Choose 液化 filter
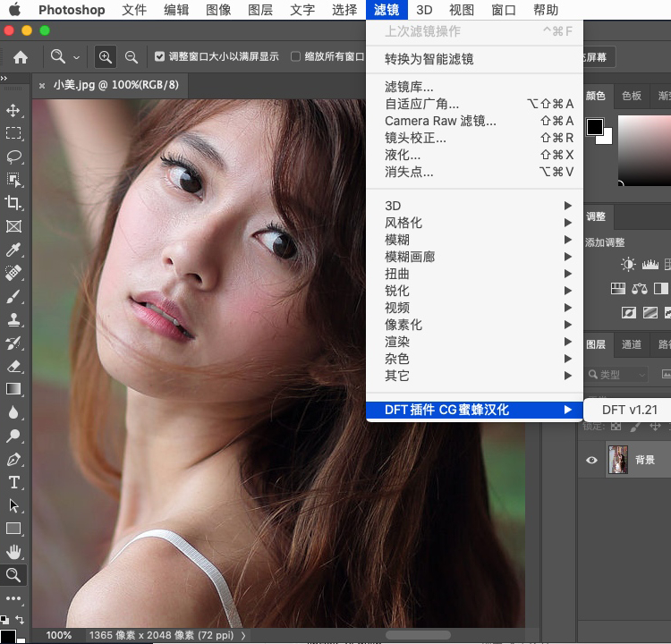The image size is (671, 644). pos(474,155)
